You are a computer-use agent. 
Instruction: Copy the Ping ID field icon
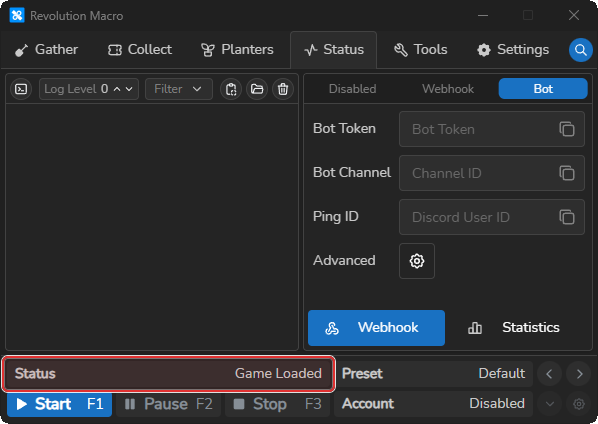click(x=567, y=217)
